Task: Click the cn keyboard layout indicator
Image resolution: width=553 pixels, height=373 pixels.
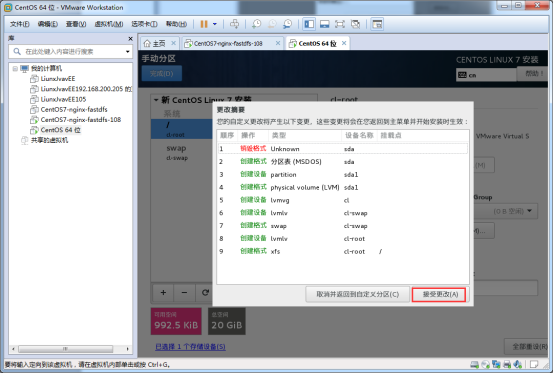Action: pos(486,75)
